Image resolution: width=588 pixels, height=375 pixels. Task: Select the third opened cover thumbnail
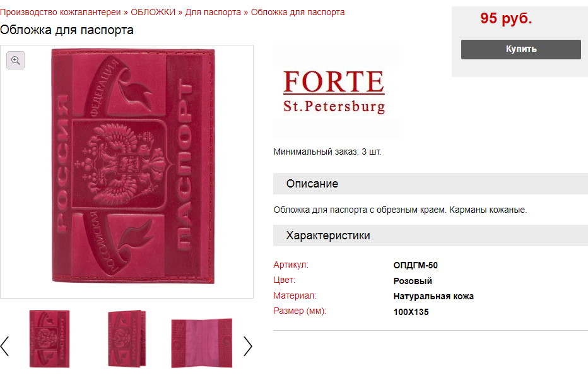[x=202, y=343]
